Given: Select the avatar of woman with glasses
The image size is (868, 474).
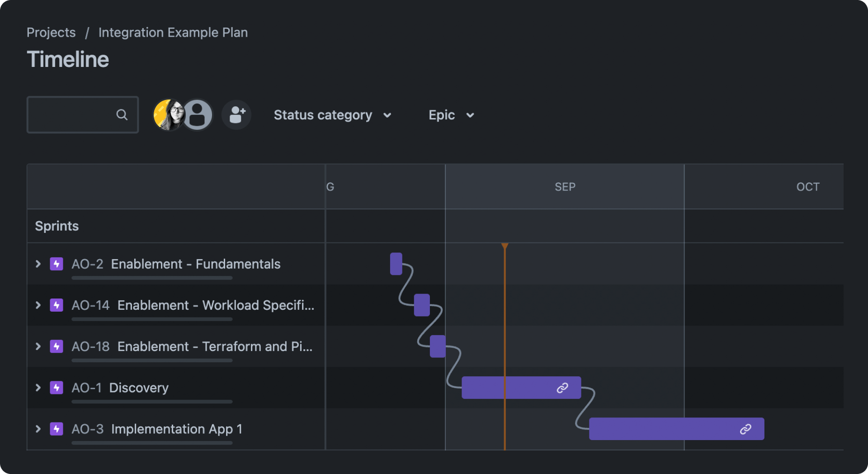Looking at the screenshot, I should pos(169,115).
